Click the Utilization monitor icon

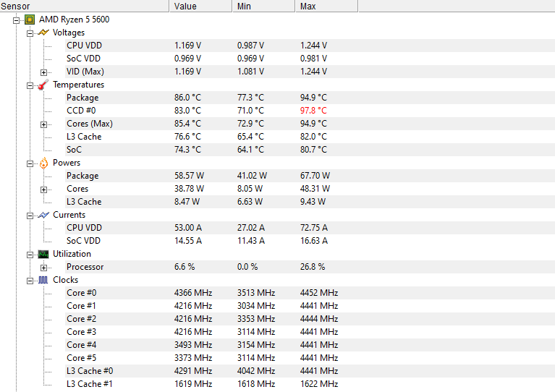43,254
